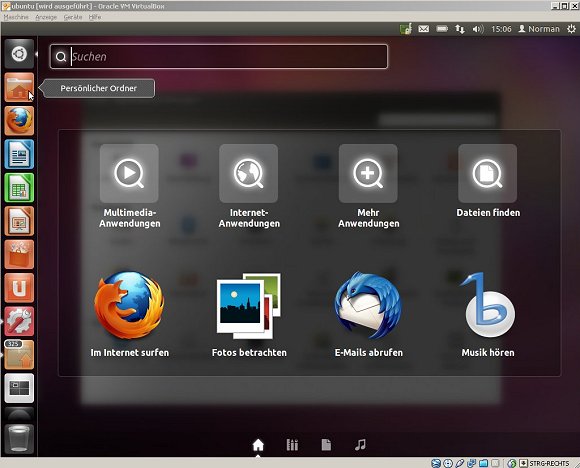Click the VirtualBox USB status icon

pos(459,463)
